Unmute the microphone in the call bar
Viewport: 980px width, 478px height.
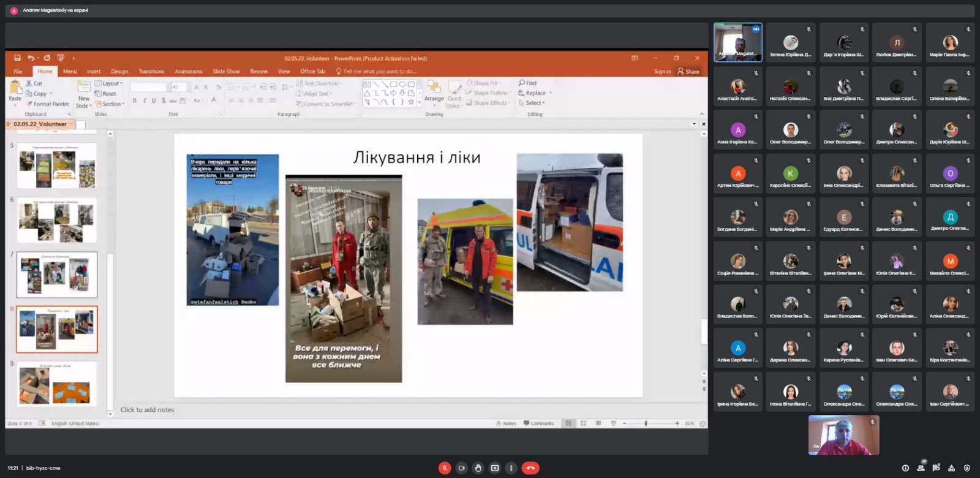(445, 468)
